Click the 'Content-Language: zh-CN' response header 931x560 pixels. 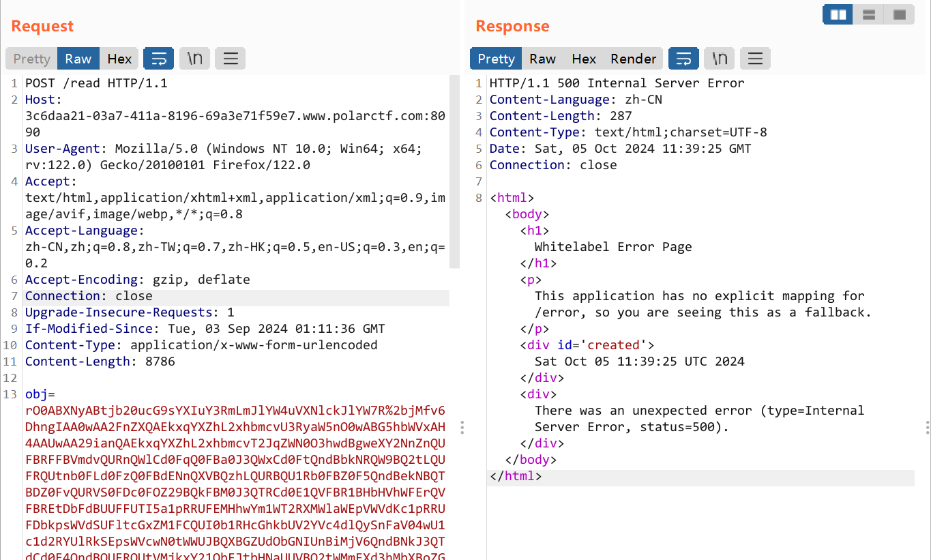click(576, 100)
